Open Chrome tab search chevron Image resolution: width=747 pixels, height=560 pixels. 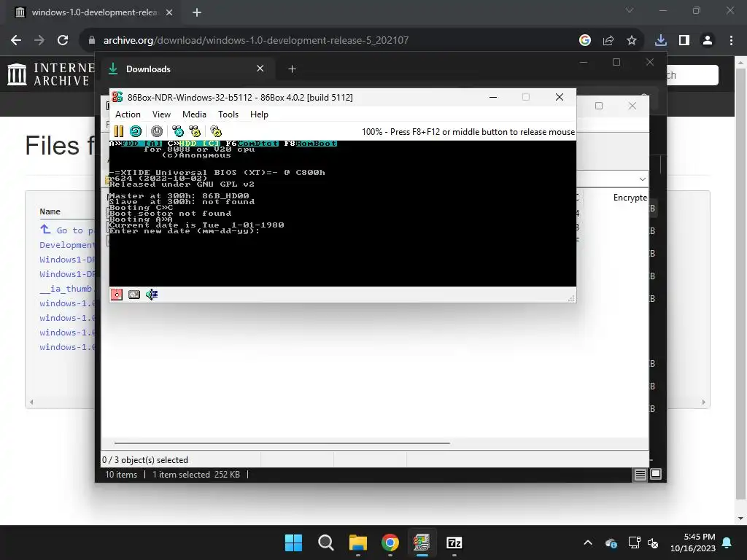click(x=630, y=10)
